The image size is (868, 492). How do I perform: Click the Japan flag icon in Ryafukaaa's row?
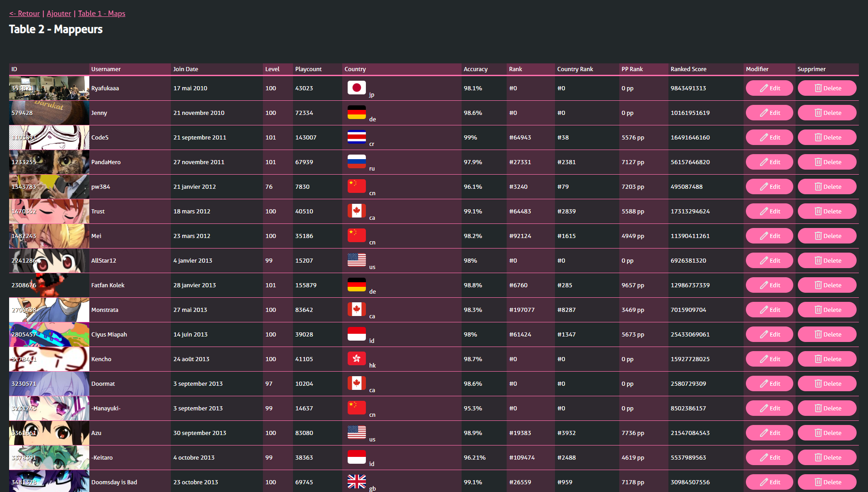356,88
